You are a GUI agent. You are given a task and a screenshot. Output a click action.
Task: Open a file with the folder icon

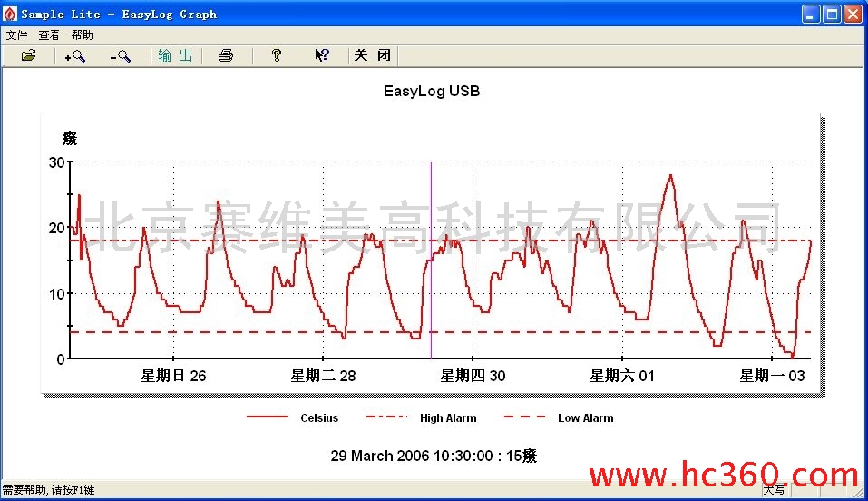coord(28,55)
